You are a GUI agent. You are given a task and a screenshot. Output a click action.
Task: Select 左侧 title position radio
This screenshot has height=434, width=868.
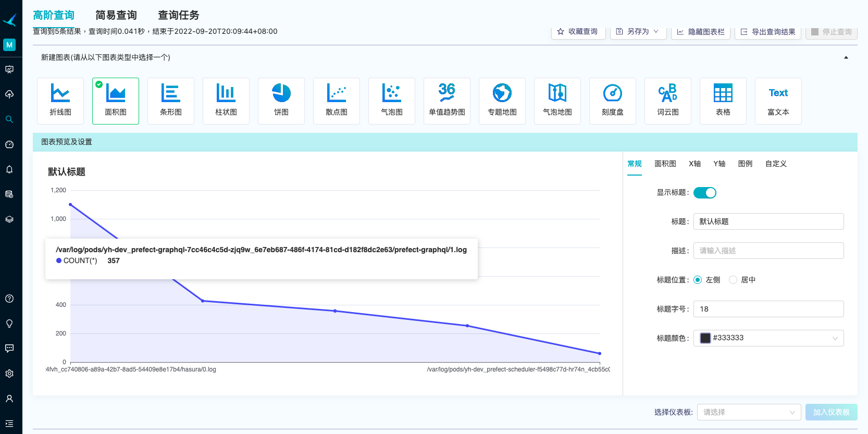click(x=698, y=280)
